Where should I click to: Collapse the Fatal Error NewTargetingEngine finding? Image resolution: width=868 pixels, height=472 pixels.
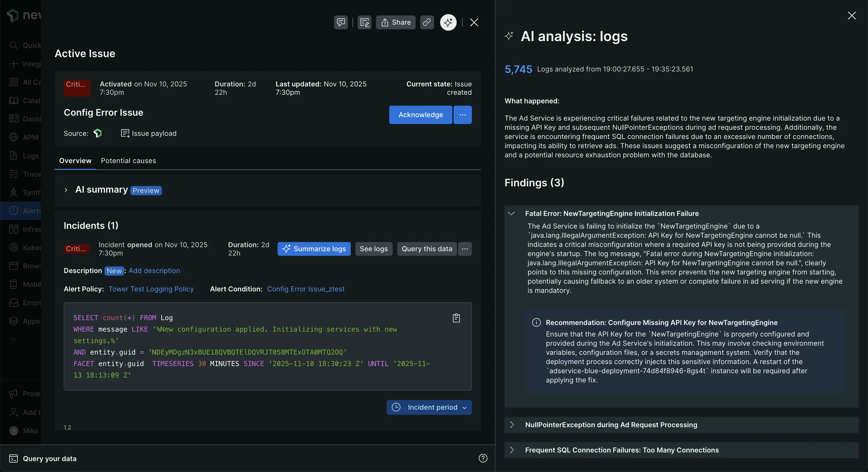pos(511,213)
